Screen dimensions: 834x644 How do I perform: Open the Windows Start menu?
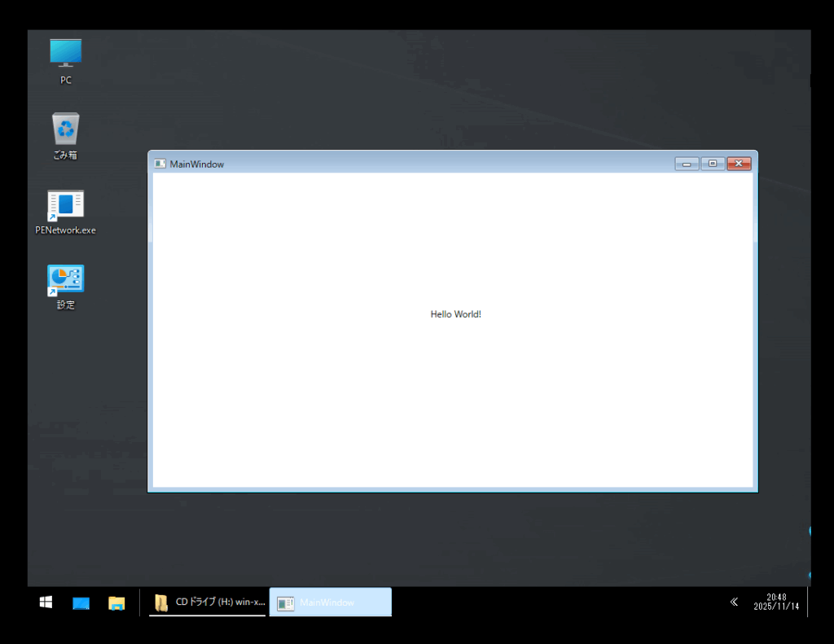pyautogui.click(x=46, y=602)
